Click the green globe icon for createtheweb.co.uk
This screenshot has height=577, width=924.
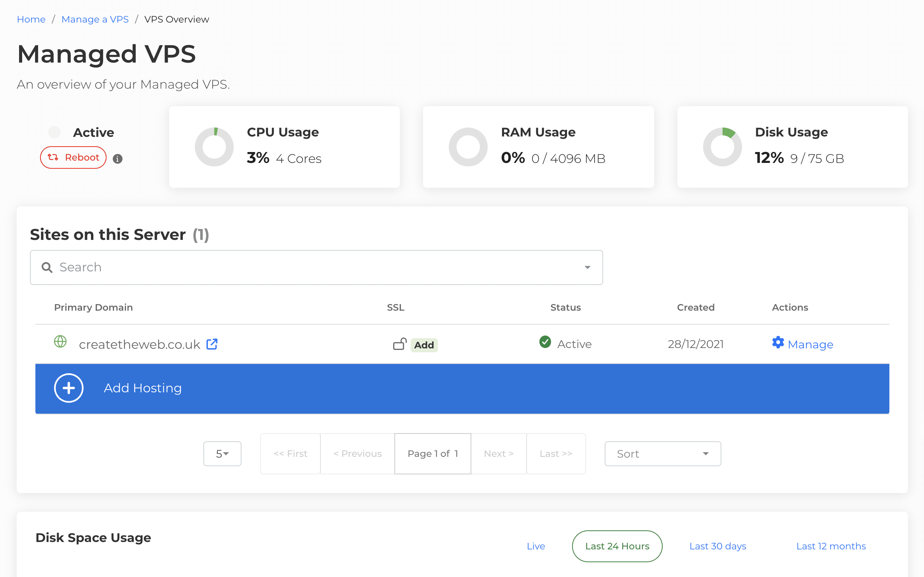coord(60,342)
